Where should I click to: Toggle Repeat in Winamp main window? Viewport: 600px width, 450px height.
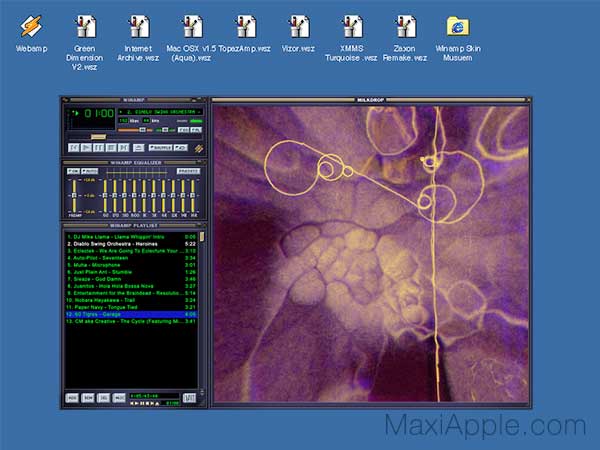click(181, 148)
